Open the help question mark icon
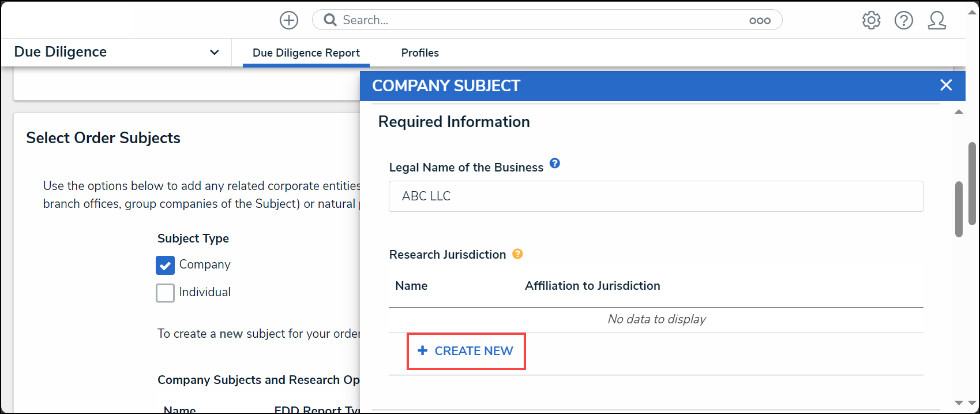 tap(904, 20)
